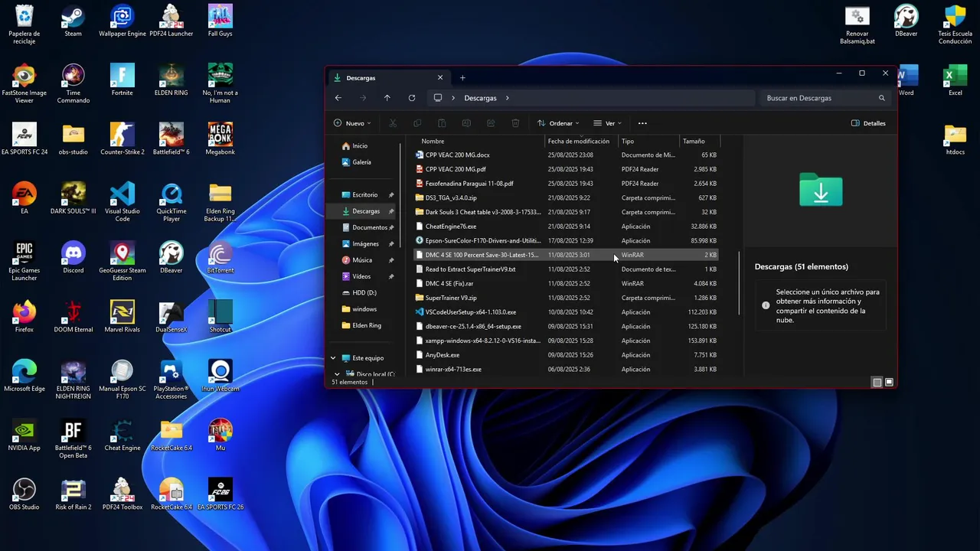Click the Buscar en Descargas search field
The image size is (980, 551).
click(825, 98)
